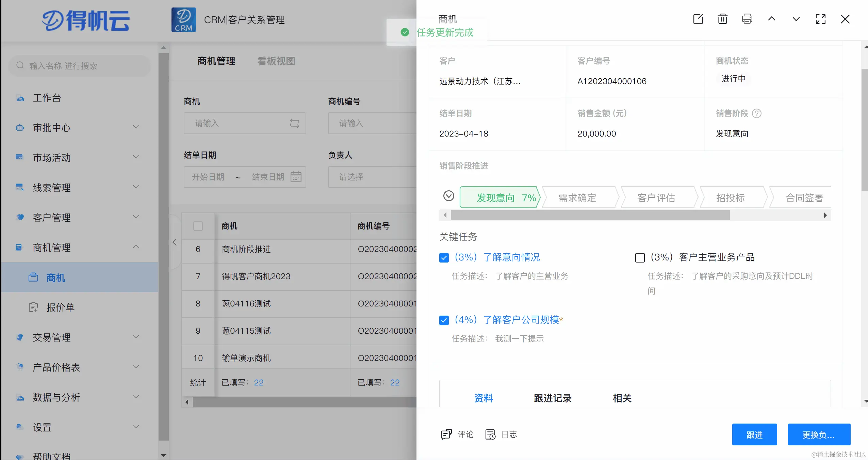
Task: Click the edit icon in detail header
Action: pos(698,19)
